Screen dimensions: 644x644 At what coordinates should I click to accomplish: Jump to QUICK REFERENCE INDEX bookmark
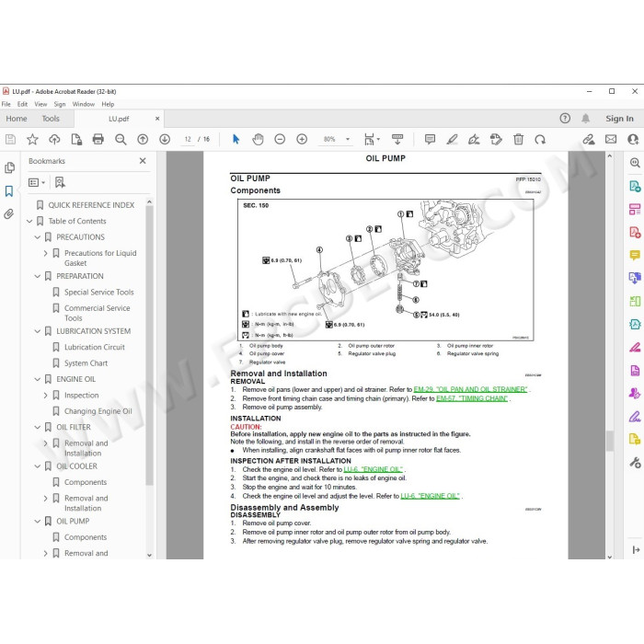click(91, 205)
